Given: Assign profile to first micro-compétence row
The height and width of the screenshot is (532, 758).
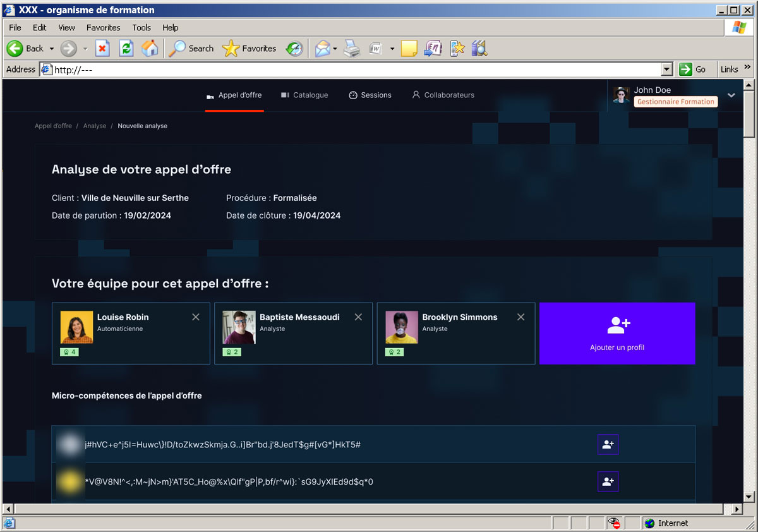Looking at the screenshot, I should (x=608, y=444).
